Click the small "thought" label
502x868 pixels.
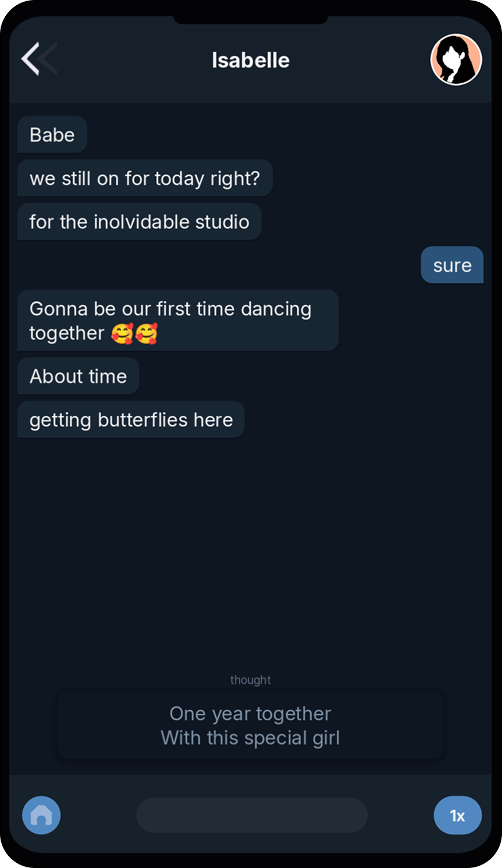pyautogui.click(x=250, y=680)
